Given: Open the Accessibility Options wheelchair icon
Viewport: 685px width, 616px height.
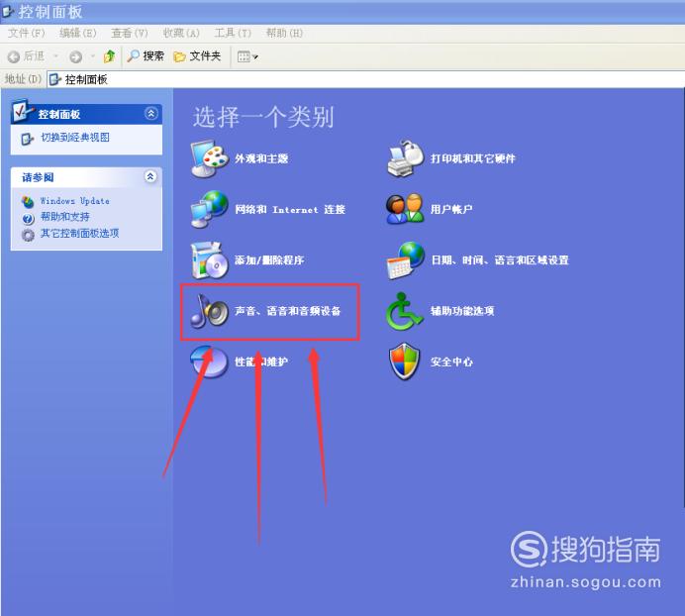Looking at the screenshot, I should [404, 311].
